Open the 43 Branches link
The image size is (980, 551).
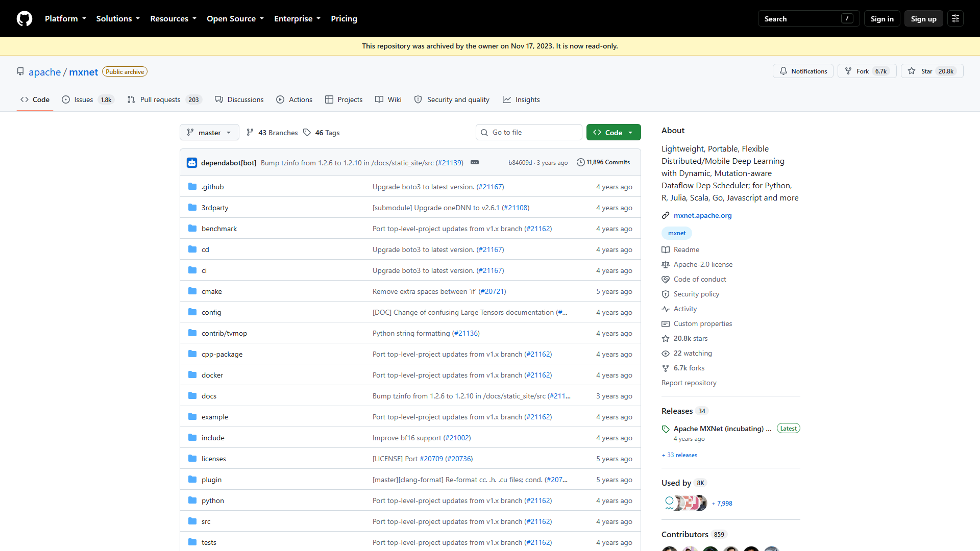click(272, 133)
